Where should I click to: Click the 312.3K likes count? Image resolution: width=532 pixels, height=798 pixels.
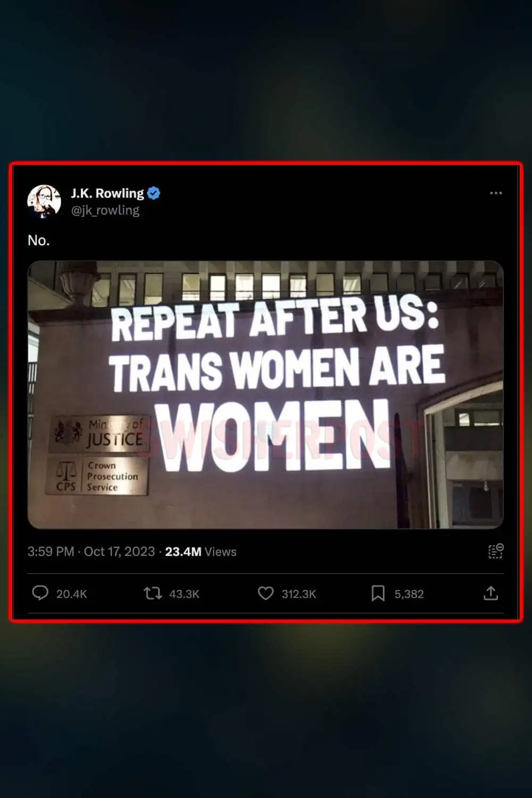point(298,594)
